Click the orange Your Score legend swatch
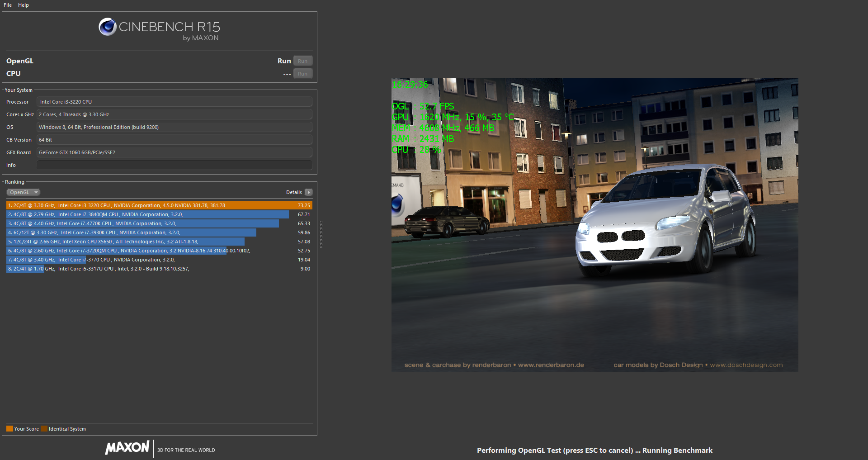This screenshot has width=868, height=460. [x=9, y=429]
